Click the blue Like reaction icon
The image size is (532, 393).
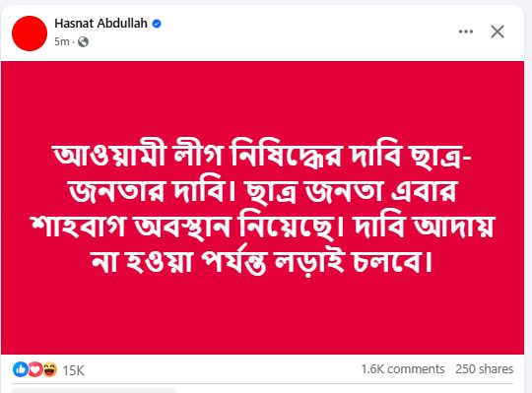20,369
